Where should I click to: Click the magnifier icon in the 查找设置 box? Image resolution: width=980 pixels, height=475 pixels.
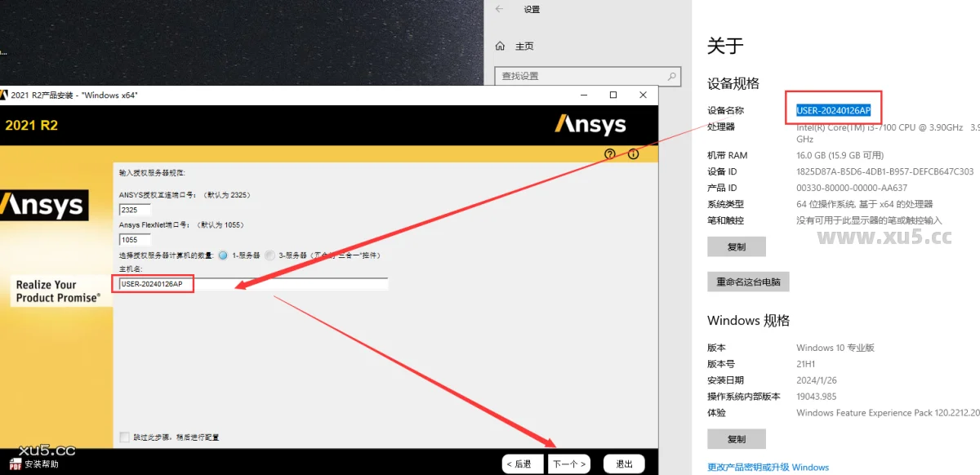tap(670, 76)
